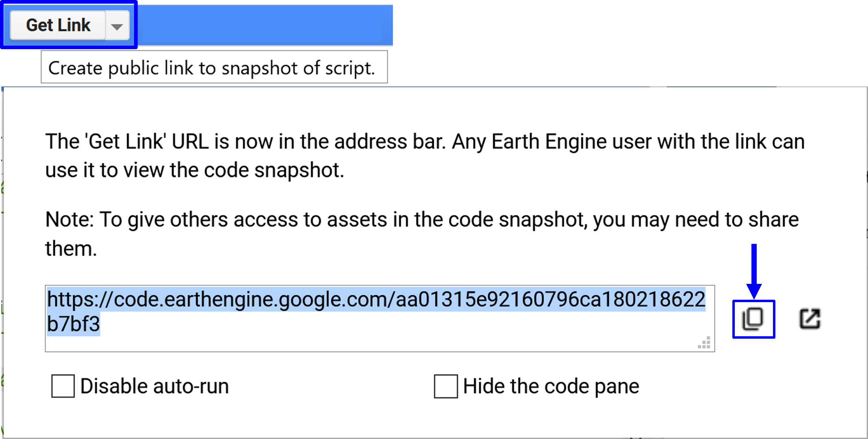Click the copy link icon
868x439 pixels.
pos(753,318)
